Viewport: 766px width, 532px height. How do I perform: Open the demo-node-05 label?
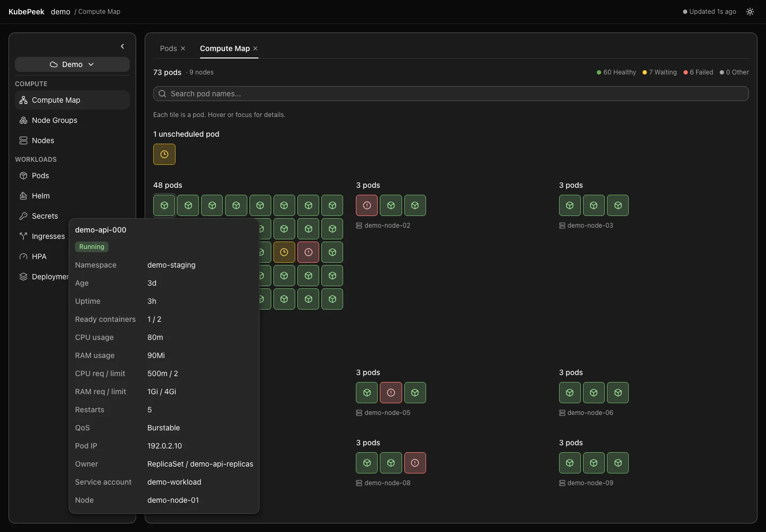(x=383, y=413)
